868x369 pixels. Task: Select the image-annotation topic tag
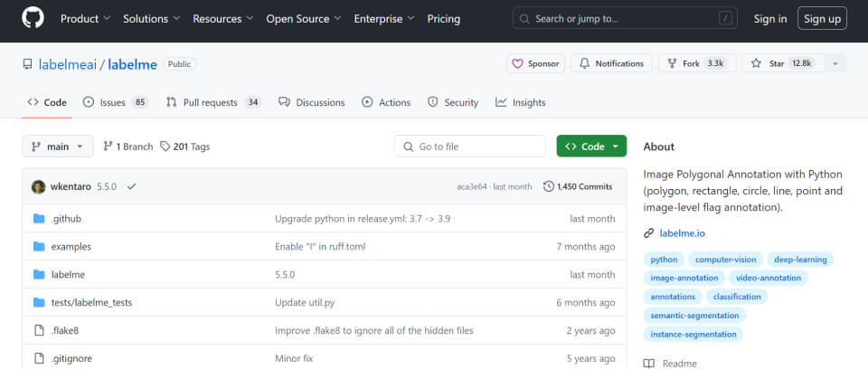point(684,279)
